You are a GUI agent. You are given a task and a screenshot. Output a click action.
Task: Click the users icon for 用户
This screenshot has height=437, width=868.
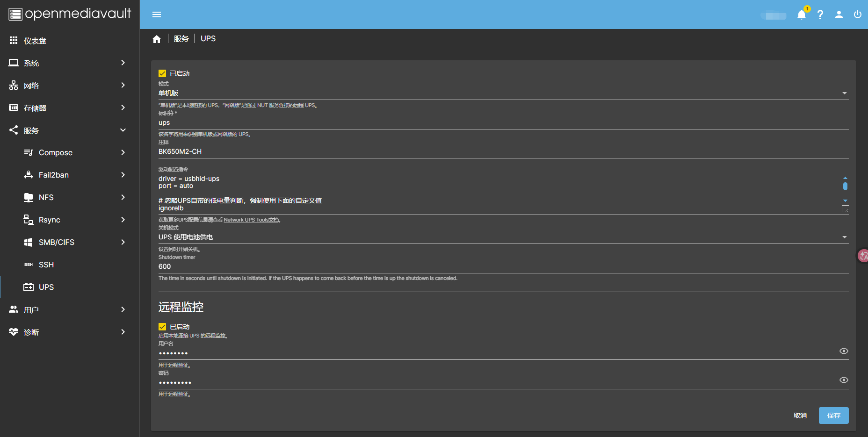[x=14, y=309]
